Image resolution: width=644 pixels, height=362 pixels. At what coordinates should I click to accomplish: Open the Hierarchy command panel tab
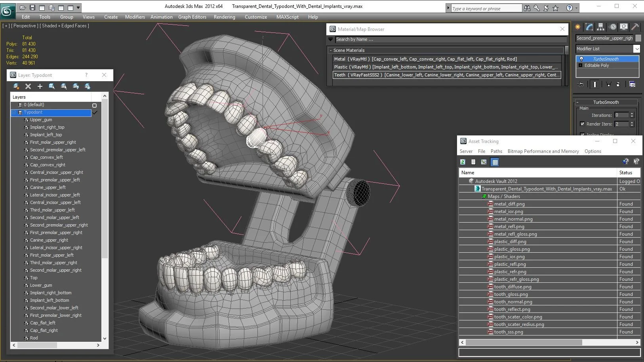601,27
